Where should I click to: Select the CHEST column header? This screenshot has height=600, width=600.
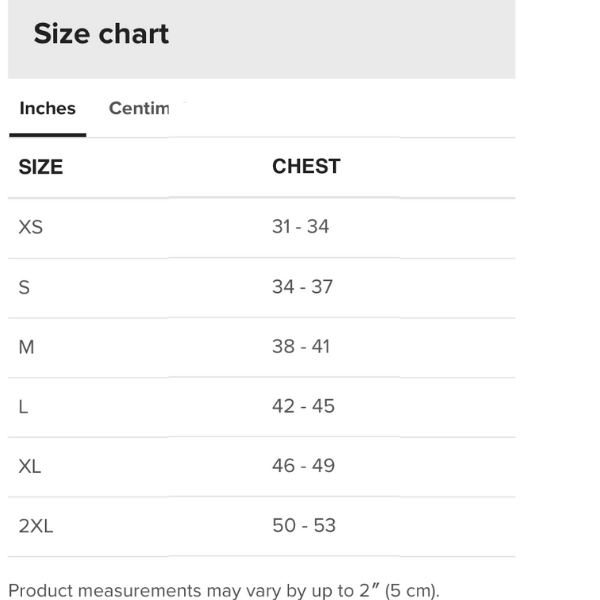point(306,166)
